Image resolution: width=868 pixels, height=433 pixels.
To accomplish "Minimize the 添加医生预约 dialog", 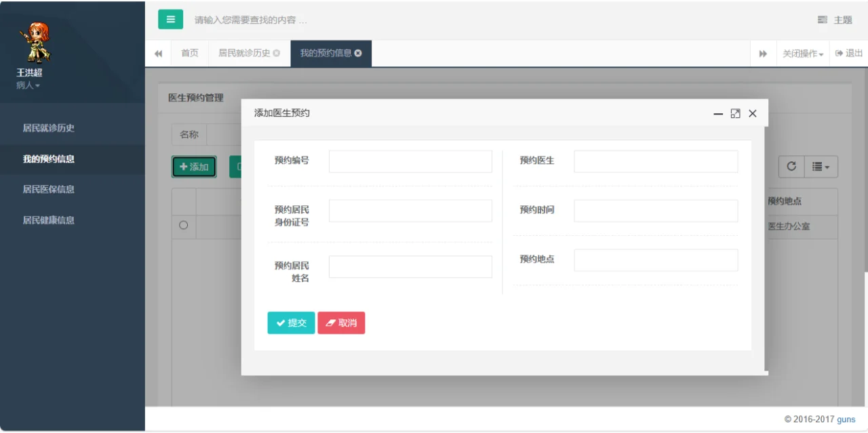I will pos(718,114).
